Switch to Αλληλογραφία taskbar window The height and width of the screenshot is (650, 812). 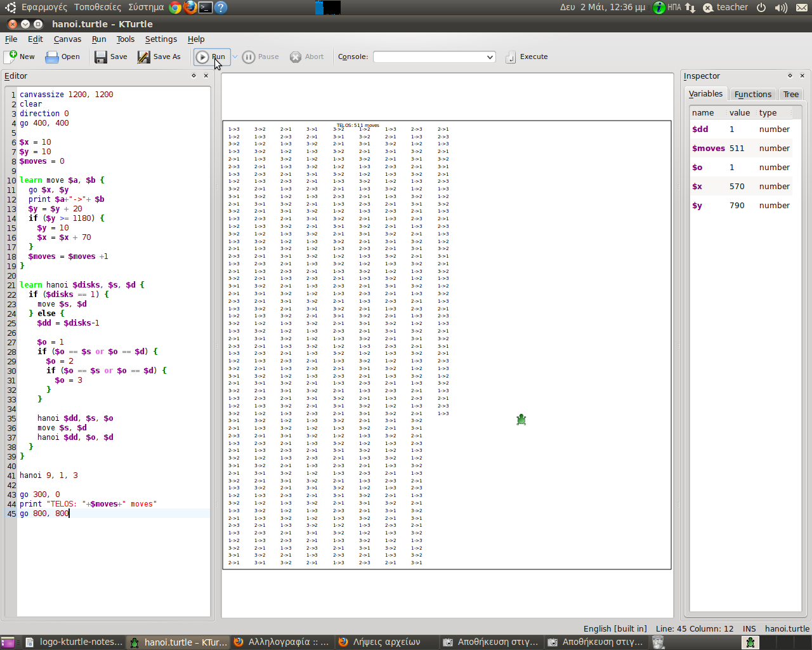[282, 642]
